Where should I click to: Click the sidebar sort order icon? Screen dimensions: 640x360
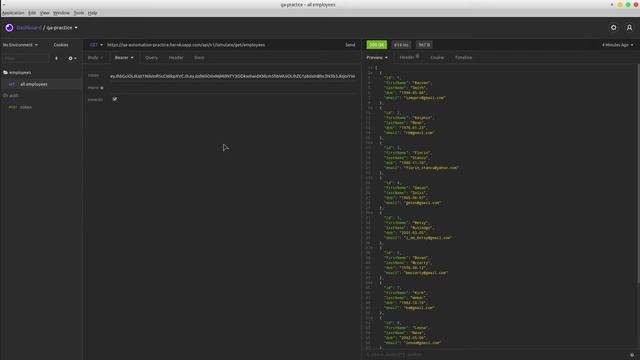click(x=56, y=58)
